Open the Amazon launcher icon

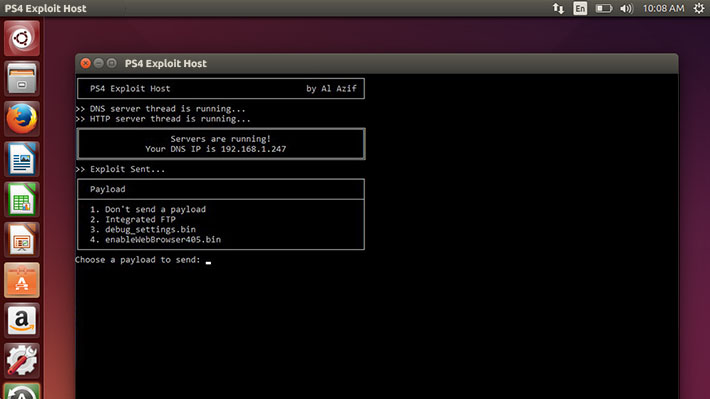pyautogui.click(x=22, y=320)
